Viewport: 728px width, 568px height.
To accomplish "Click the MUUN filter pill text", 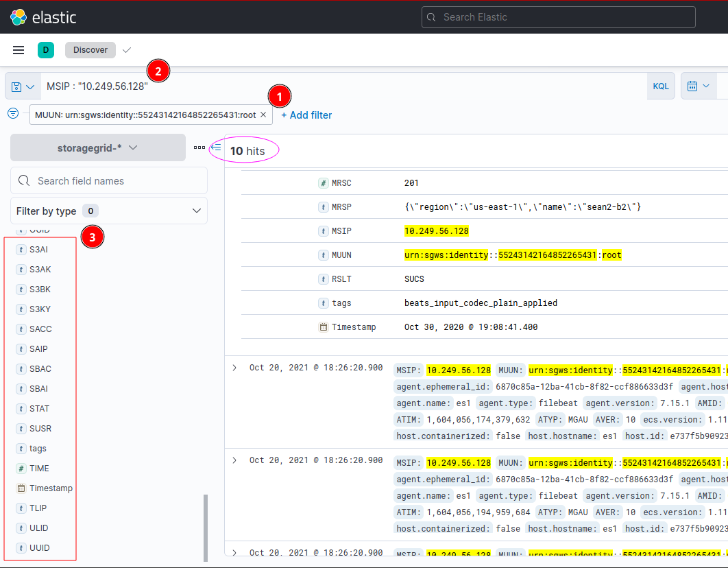I will (x=145, y=115).
